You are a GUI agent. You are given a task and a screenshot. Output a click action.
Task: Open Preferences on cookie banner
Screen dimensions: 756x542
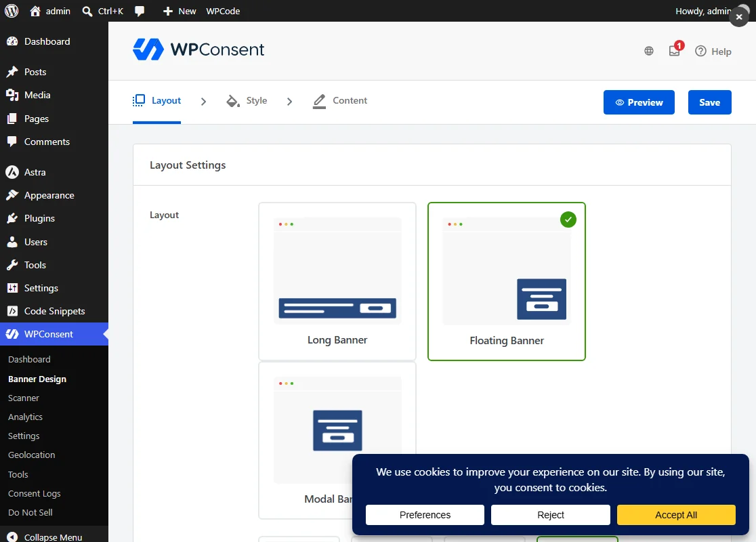425,515
